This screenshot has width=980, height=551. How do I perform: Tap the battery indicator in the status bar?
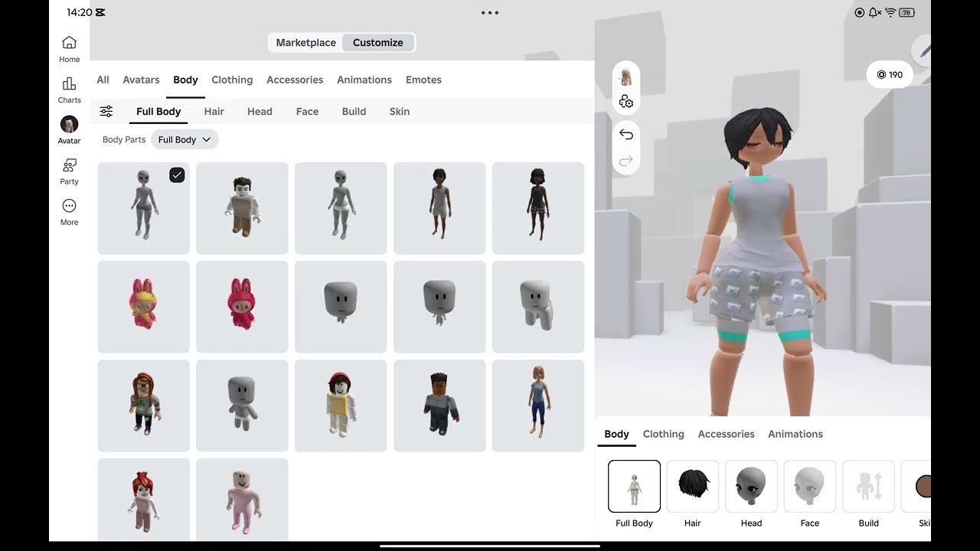(x=906, y=13)
